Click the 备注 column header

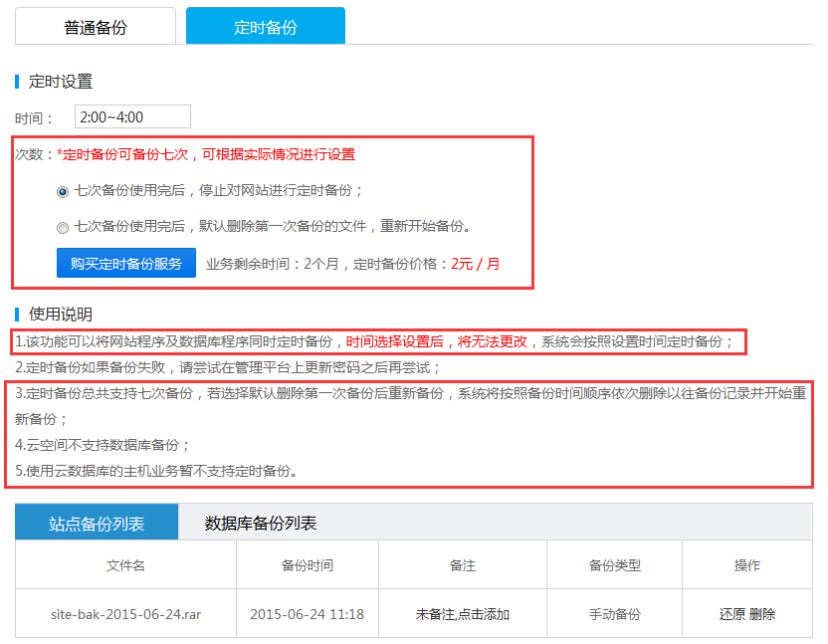pyautogui.click(x=463, y=565)
